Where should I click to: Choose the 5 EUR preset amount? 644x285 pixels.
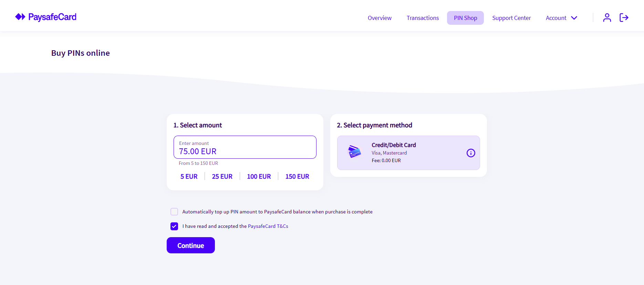pyautogui.click(x=189, y=177)
